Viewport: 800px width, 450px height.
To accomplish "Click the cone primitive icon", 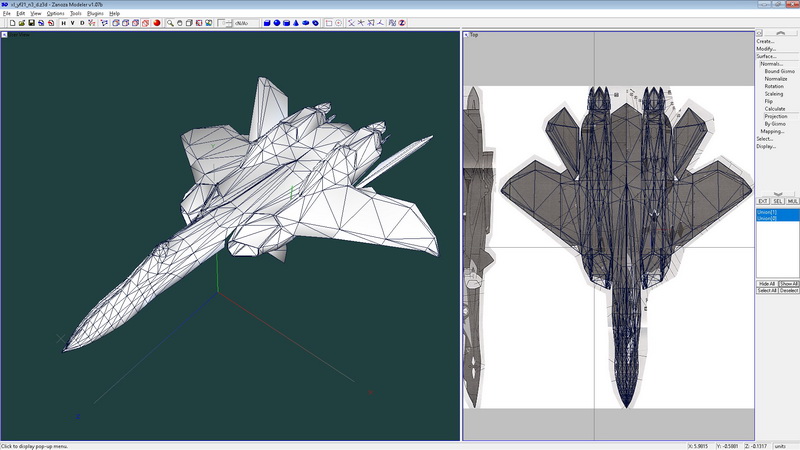I will pos(298,23).
